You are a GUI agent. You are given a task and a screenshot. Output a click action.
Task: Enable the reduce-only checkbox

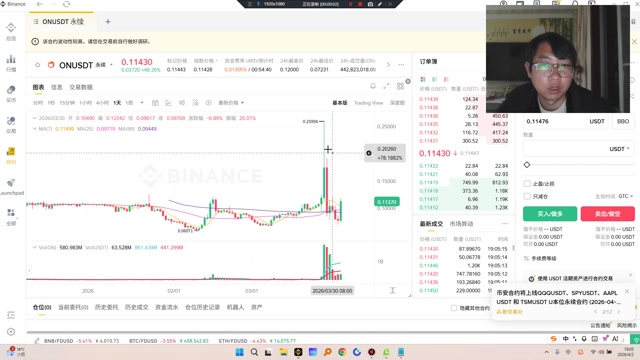[527, 196]
